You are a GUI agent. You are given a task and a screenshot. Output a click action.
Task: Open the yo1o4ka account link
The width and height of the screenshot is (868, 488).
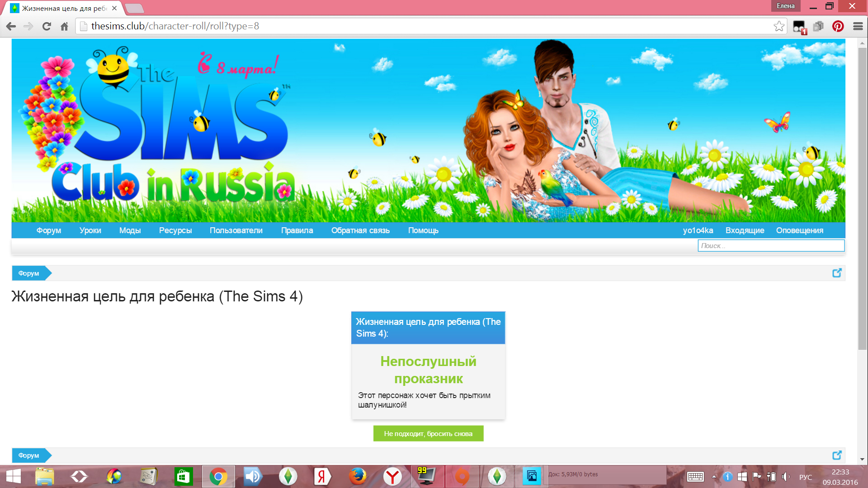(x=698, y=230)
